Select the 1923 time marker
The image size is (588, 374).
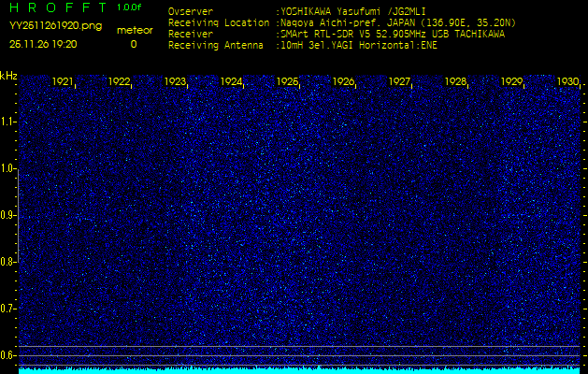tap(175, 82)
